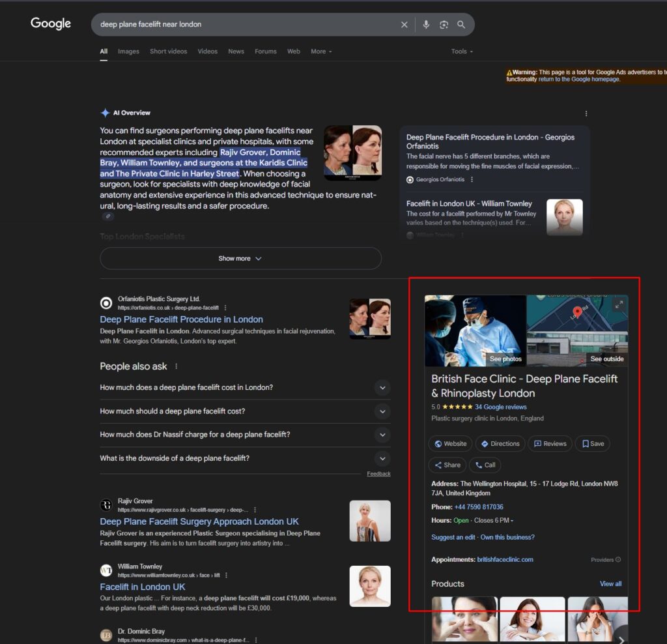Switch to the Web tab
Image resolution: width=667 pixels, height=644 pixels.
(x=294, y=51)
